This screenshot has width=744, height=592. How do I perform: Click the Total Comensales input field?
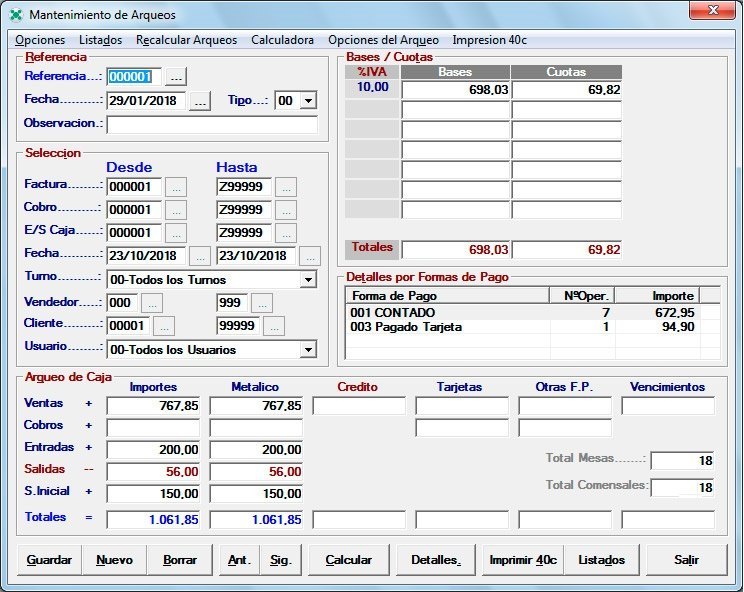coord(683,488)
